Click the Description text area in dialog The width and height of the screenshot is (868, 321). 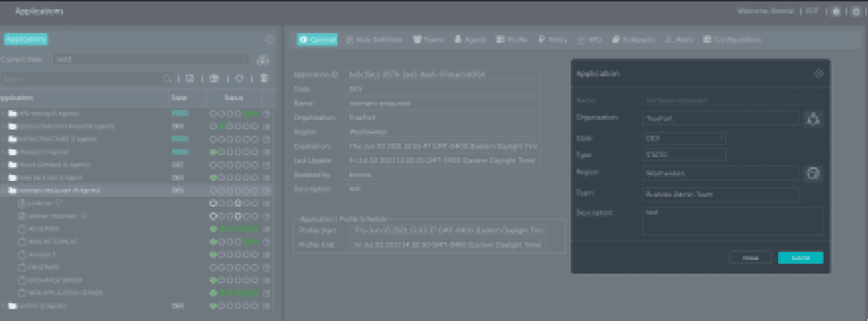pos(732,221)
